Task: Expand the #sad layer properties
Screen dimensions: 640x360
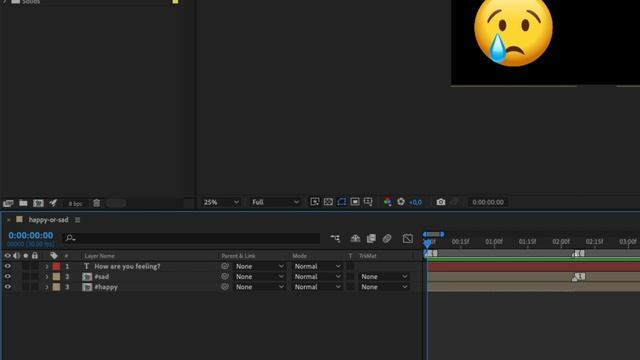Action: click(x=47, y=277)
